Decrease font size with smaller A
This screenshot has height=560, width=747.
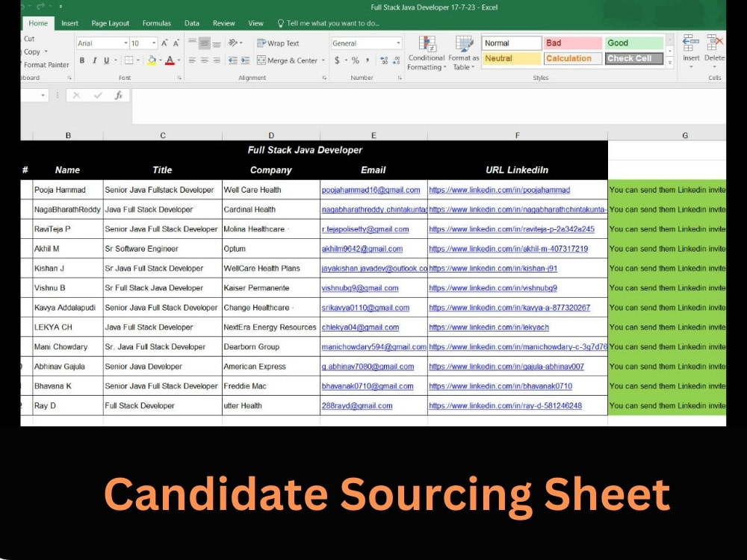click(176, 43)
